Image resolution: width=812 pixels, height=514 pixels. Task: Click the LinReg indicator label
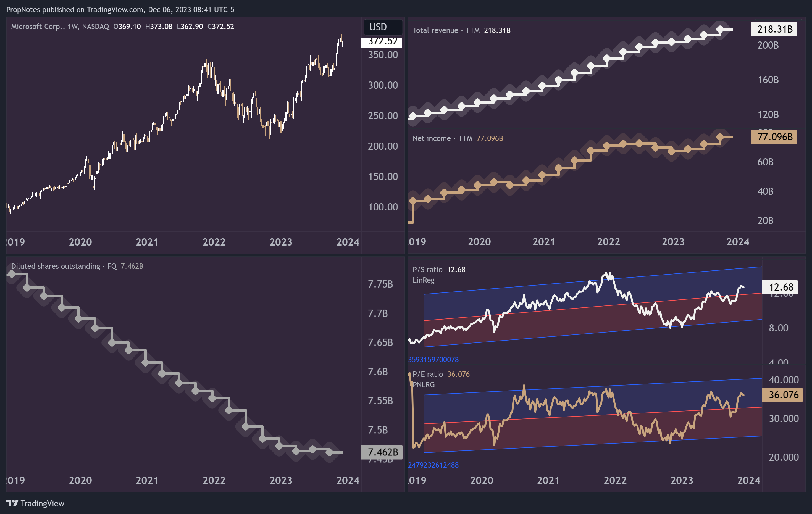424,280
